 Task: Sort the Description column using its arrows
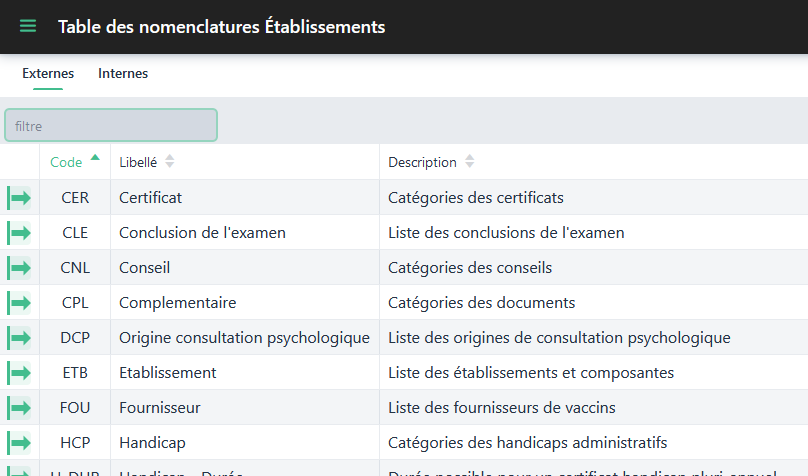470,162
